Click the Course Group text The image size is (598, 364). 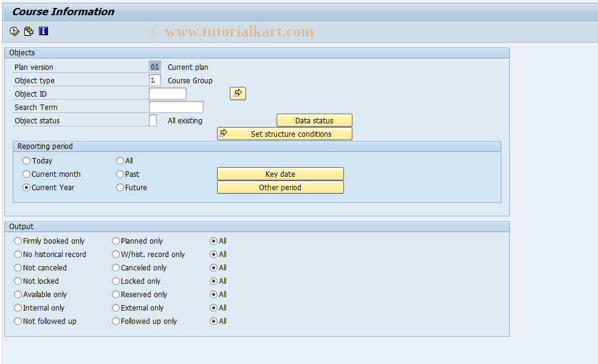click(x=190, y=80)
